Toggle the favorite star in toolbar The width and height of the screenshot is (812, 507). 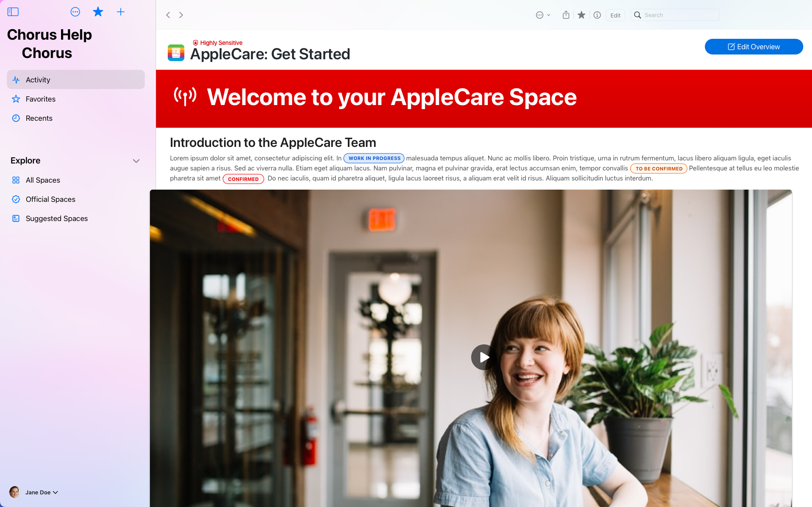(x=581, y=15)
